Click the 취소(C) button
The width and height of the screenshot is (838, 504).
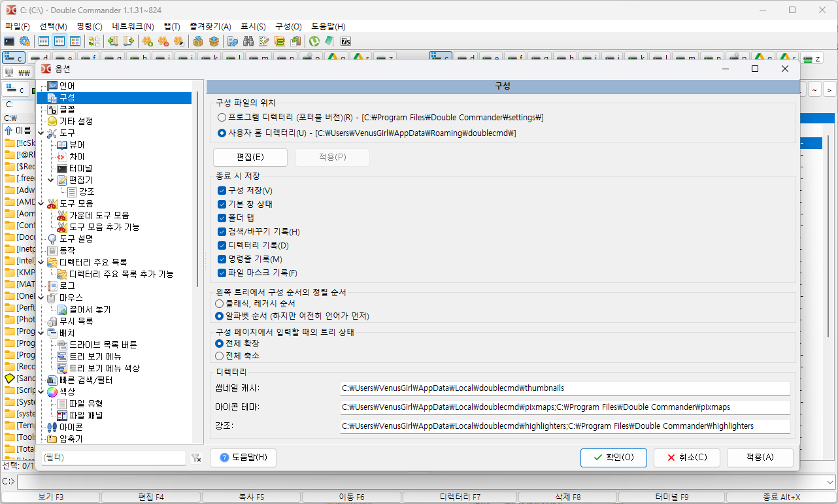tap(687, 458)
